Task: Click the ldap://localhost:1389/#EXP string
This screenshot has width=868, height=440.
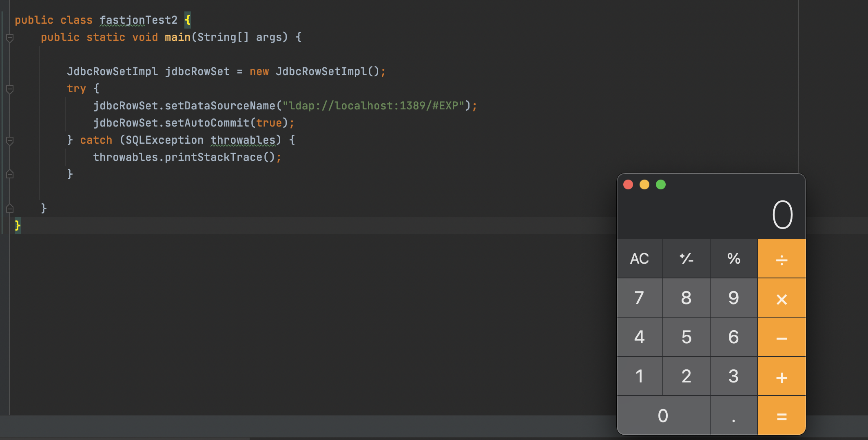Action: coord(374,106)
